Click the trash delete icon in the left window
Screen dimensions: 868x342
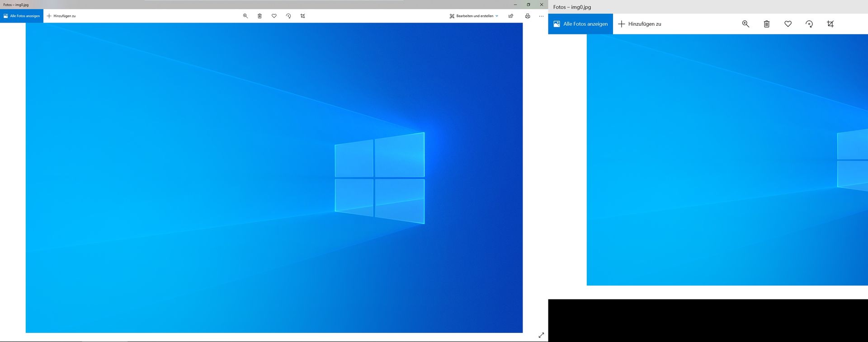tap(259, 16)
